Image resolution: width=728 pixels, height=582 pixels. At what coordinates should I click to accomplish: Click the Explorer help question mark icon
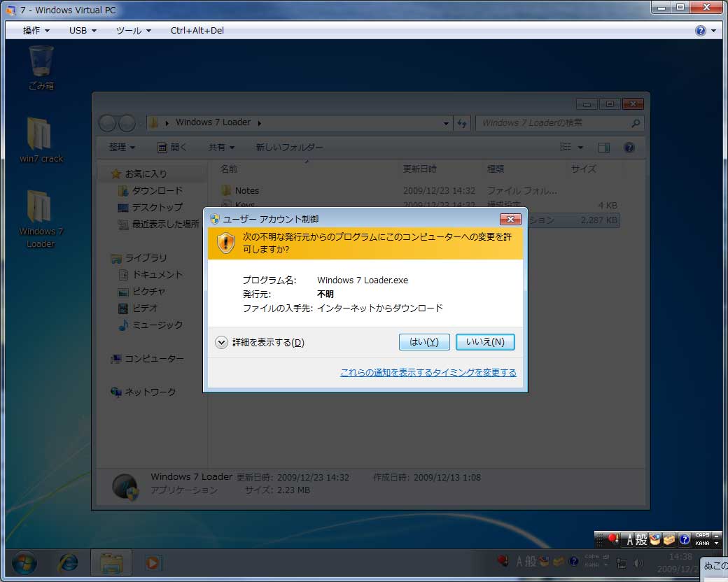click(629, 148)
